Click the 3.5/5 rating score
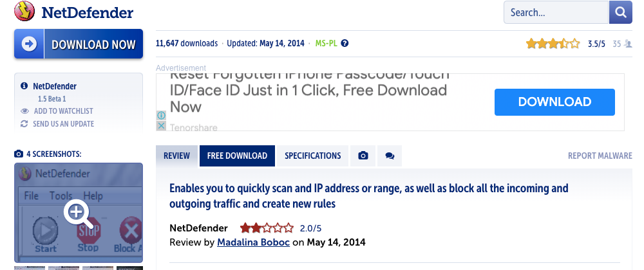The width and height of the screenshot is (644, 270). (x=596, y=44)
